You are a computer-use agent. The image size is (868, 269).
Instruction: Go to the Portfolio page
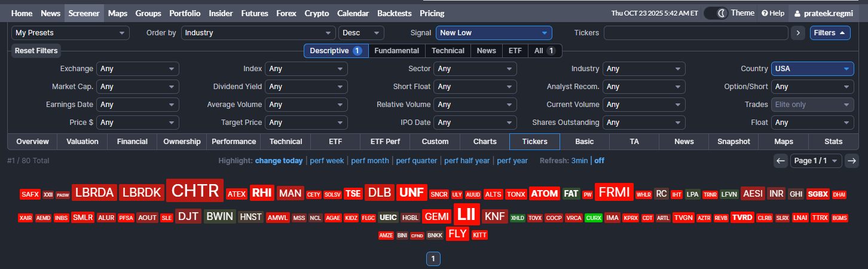(185, 13)
